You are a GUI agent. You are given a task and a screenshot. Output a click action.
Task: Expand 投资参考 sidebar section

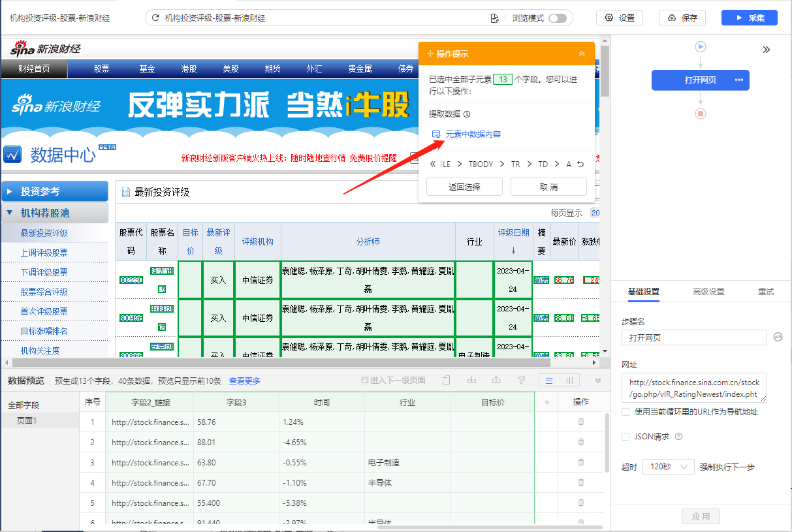[x=55, y=191]
